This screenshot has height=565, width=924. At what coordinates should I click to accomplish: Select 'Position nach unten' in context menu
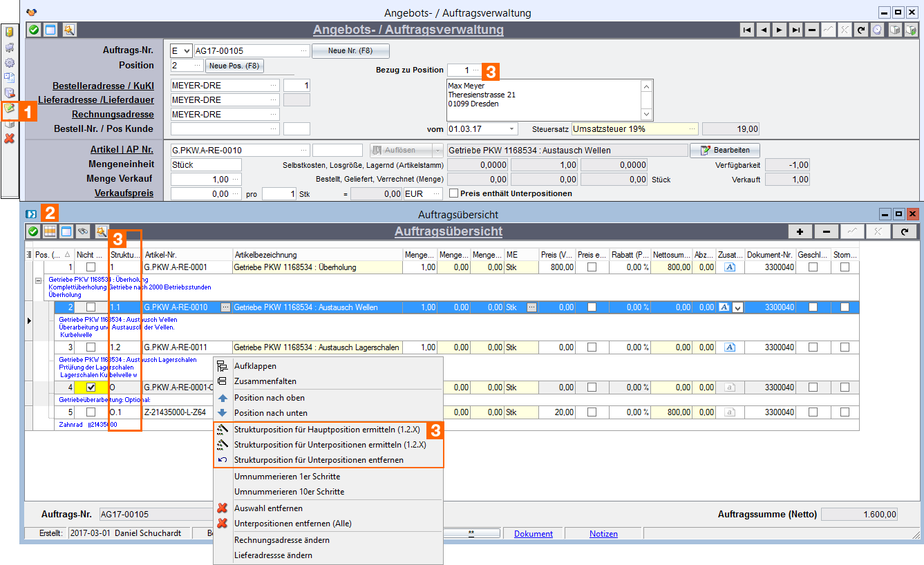(271, 413)
